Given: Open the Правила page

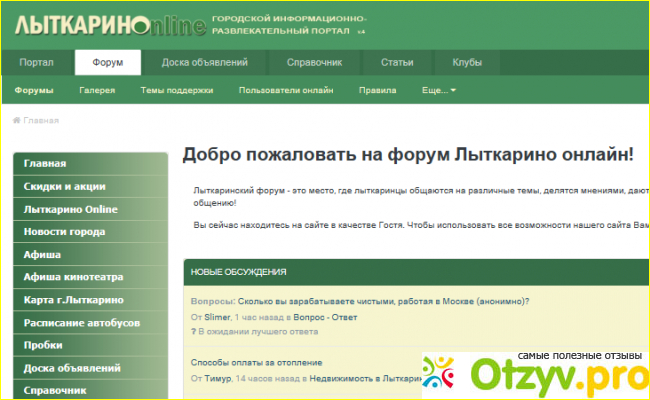Looking at the screenshot, I should pos(377,91).
